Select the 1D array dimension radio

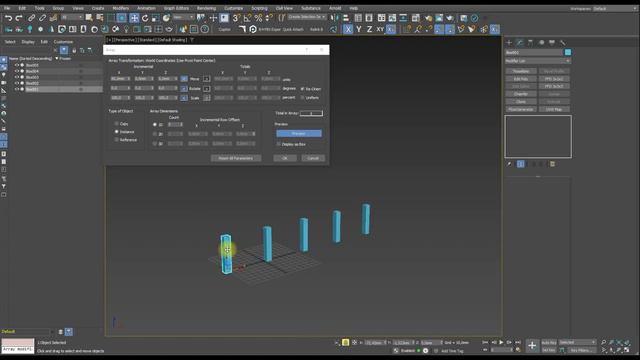pyautogui.click(x=155, y=124)
